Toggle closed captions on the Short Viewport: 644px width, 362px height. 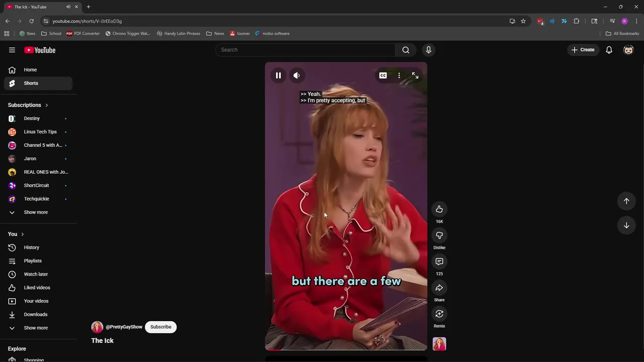[383, 75]
